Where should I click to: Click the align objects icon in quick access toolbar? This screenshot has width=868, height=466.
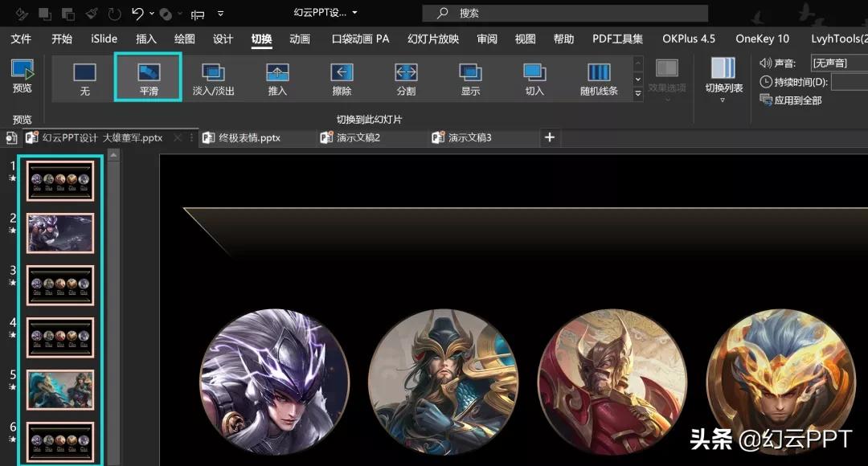(x=197, y=14)
